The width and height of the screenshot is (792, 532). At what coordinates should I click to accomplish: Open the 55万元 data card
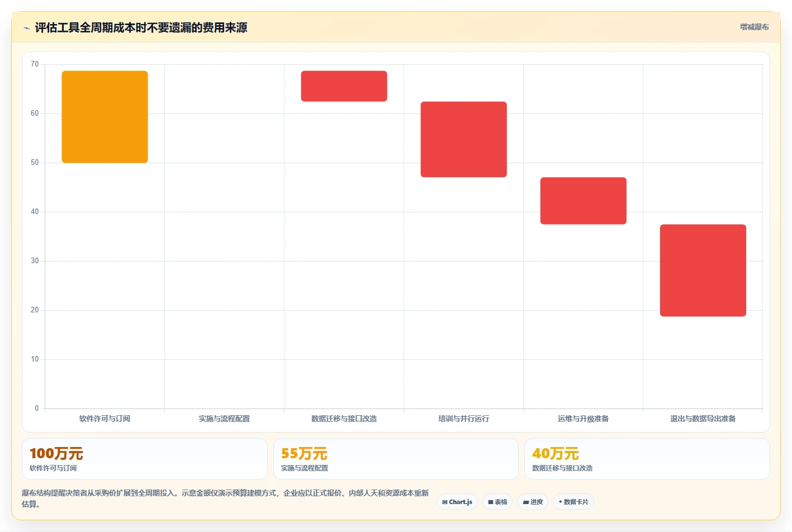[396, 459]
